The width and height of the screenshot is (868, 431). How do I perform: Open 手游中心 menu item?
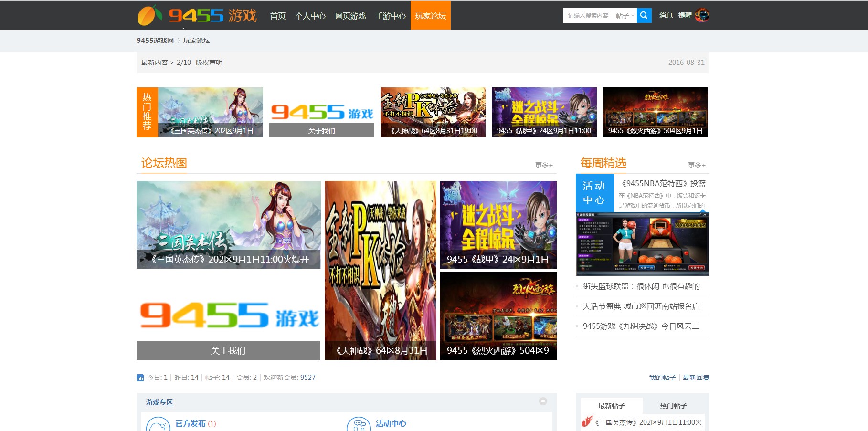(x=391, y=16)
